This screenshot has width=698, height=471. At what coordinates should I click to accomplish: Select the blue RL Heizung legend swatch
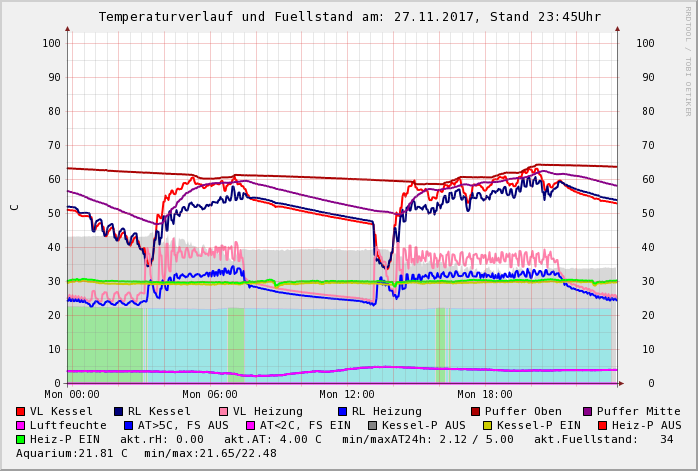(342, 411)
